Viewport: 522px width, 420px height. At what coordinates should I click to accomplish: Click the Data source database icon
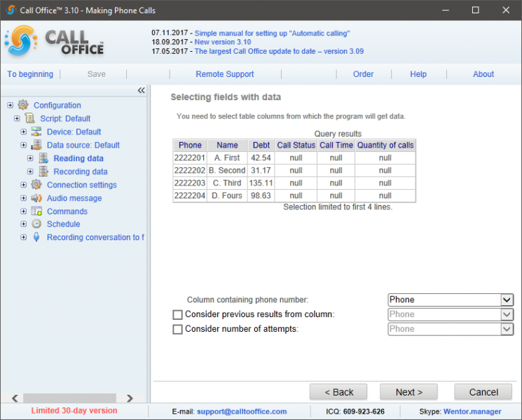click(36, 145)
